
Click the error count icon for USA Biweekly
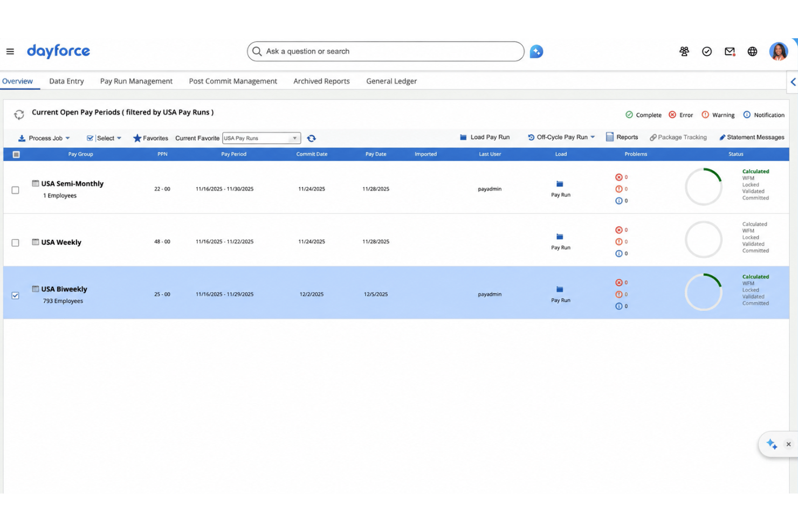coord(619,282)
